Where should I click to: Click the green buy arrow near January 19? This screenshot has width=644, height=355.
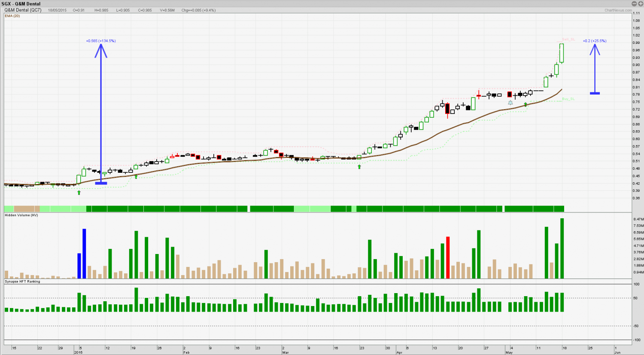click(136, 177)
